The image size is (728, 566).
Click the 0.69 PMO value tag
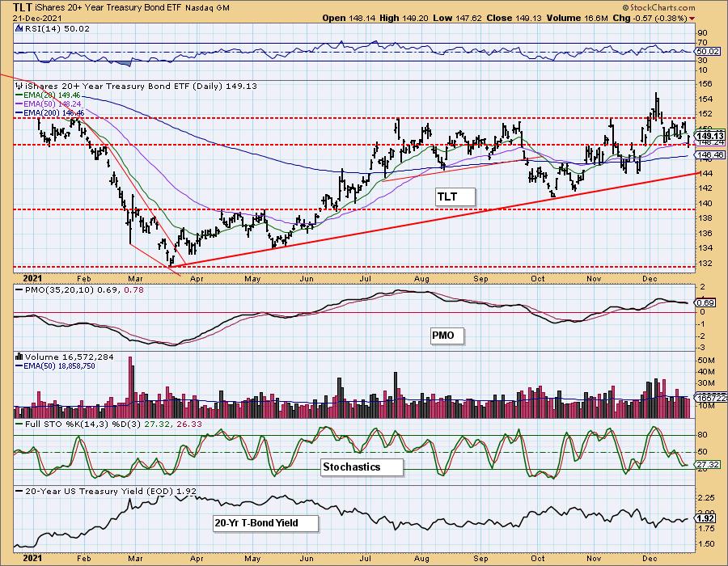[705, 303]
